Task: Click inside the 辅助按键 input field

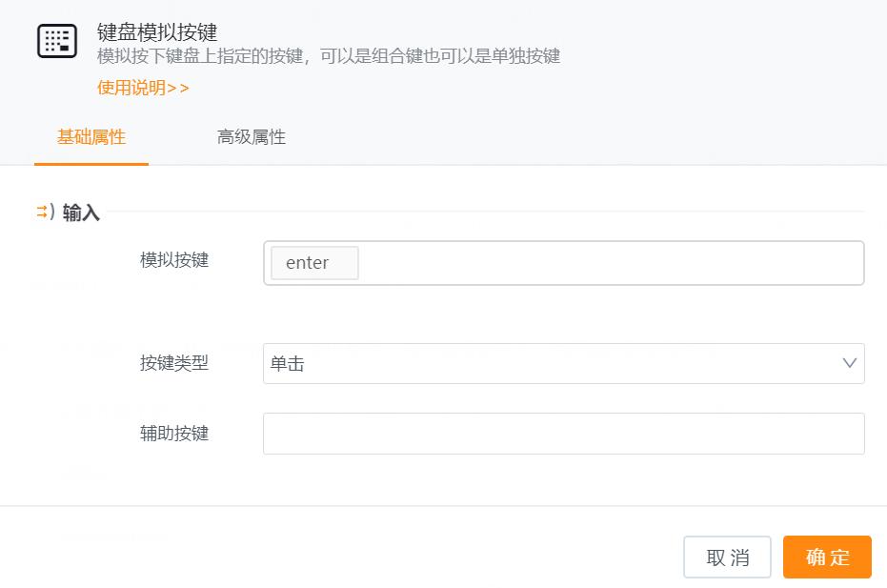Action: click(563, 433)
